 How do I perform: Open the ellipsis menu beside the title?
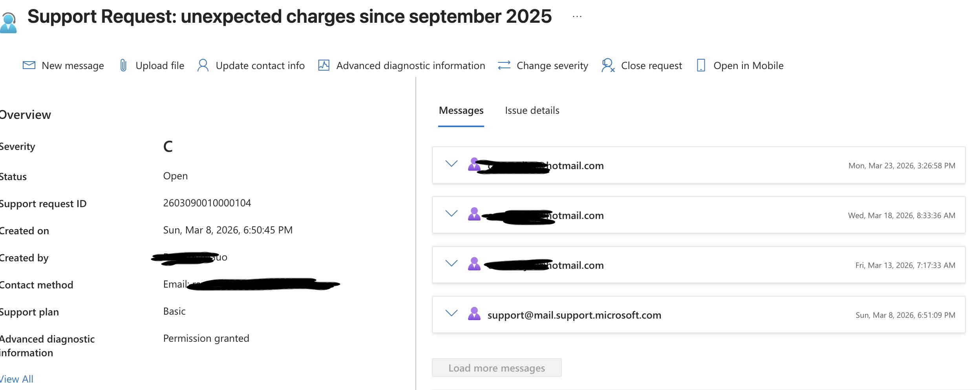tap(577, 16)
